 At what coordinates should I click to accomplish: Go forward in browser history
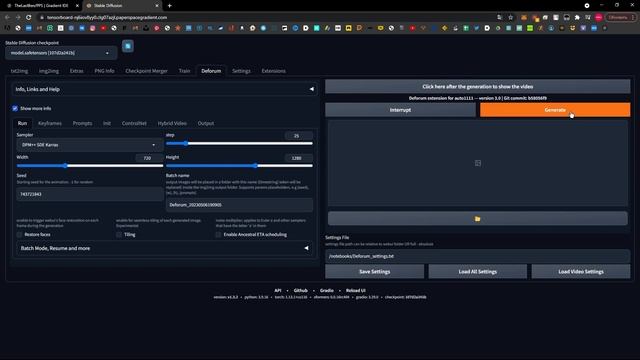[x=18, y=18]
